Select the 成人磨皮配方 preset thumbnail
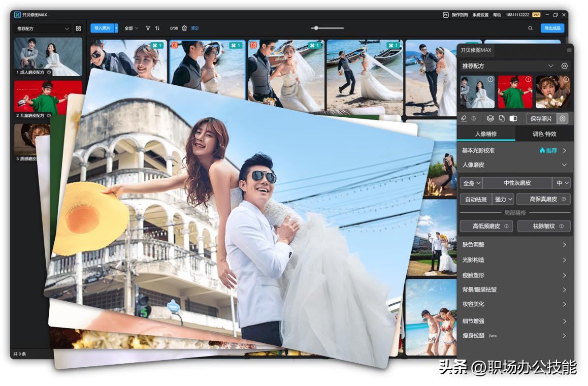The width and height of the screenshot is (588, 386). pyautogui.click(x=48, y=56)
